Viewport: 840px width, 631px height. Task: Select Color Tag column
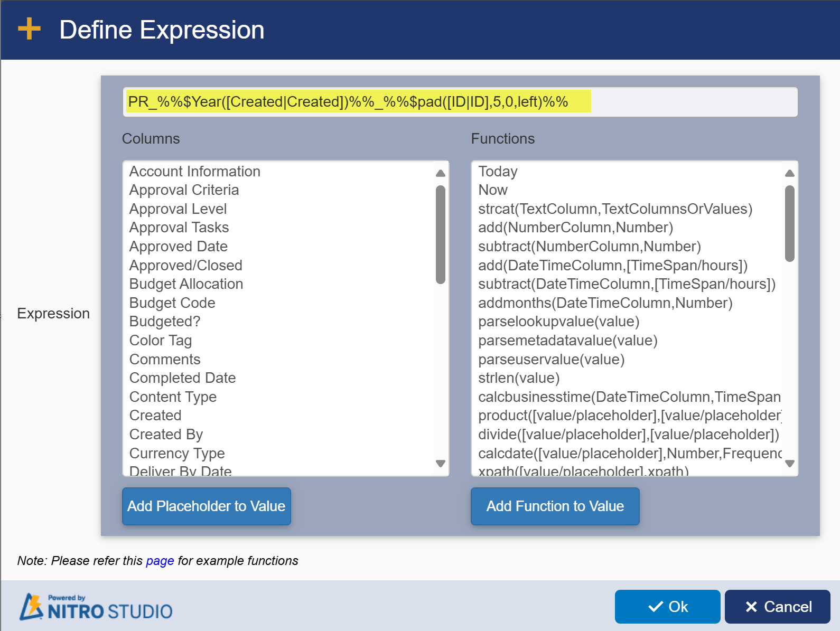[x=161, y=341]
